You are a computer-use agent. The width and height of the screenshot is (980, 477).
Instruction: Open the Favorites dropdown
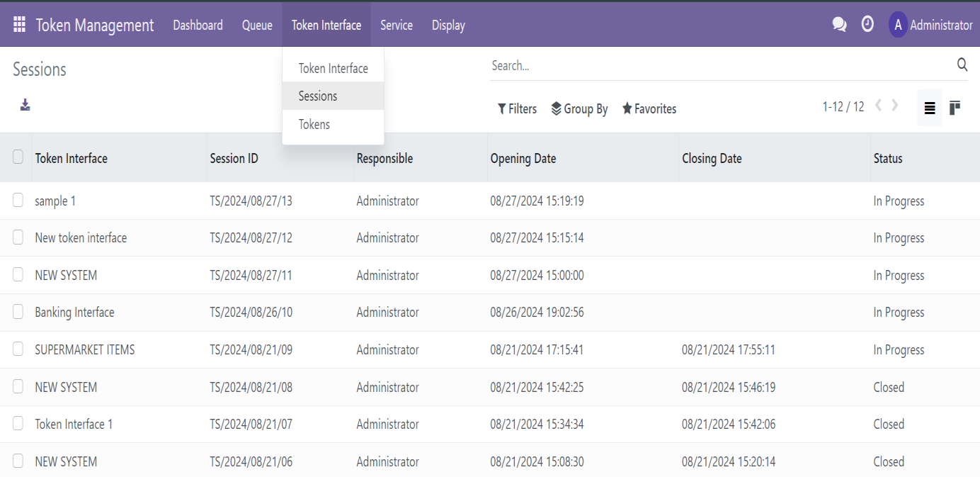click(649, 109)
